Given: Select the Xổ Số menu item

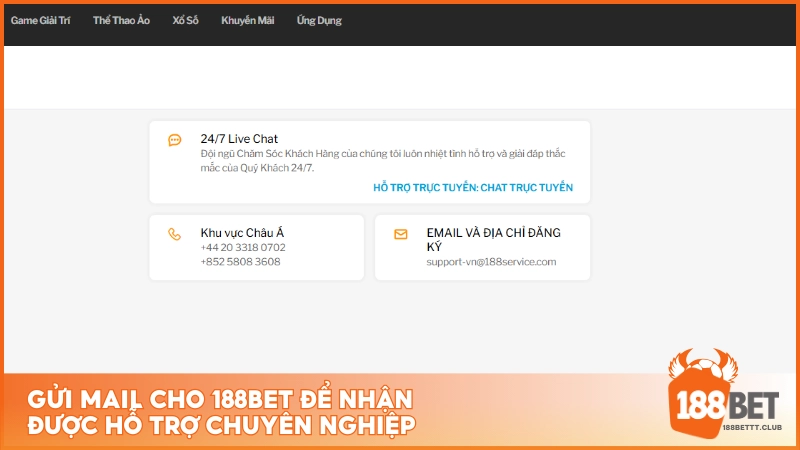Looking at the screenshot, I should (x=185, y=20).
